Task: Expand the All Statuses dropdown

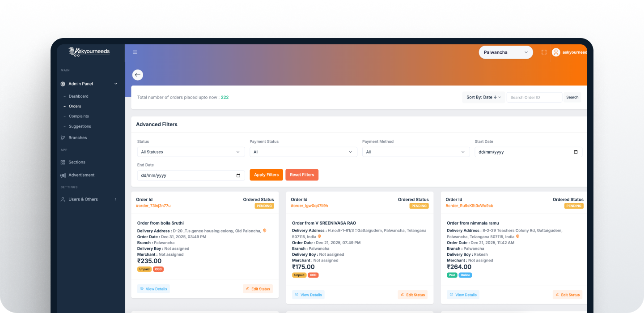Action: pyautogui.click(x=191, y=152)
